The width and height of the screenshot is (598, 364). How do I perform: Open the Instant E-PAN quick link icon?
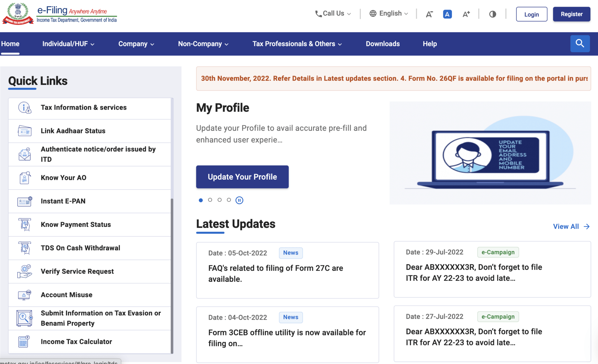click(24, 201)
